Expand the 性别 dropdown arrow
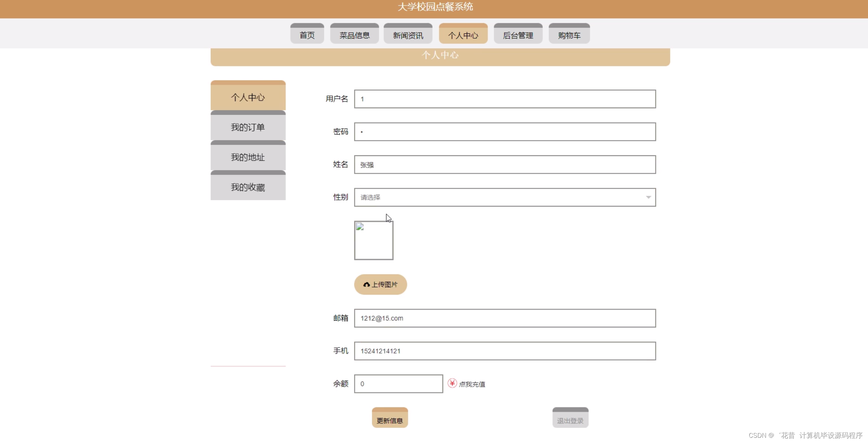This screenshot has width=868, height=442. 648,197
